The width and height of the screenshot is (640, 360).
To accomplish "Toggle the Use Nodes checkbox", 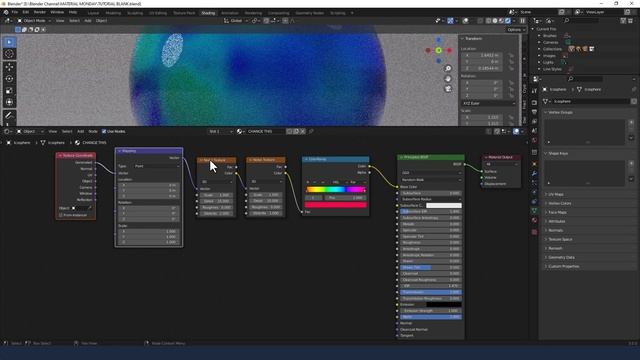I will coord(104,131).
